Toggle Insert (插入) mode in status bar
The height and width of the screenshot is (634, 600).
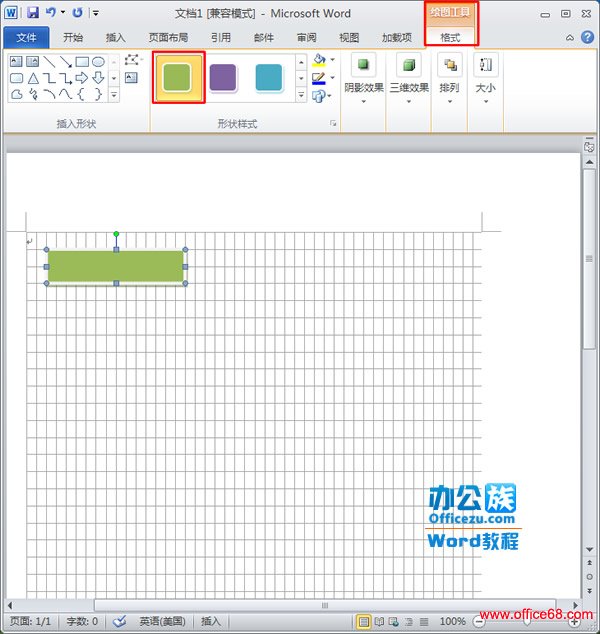[211, 621]
